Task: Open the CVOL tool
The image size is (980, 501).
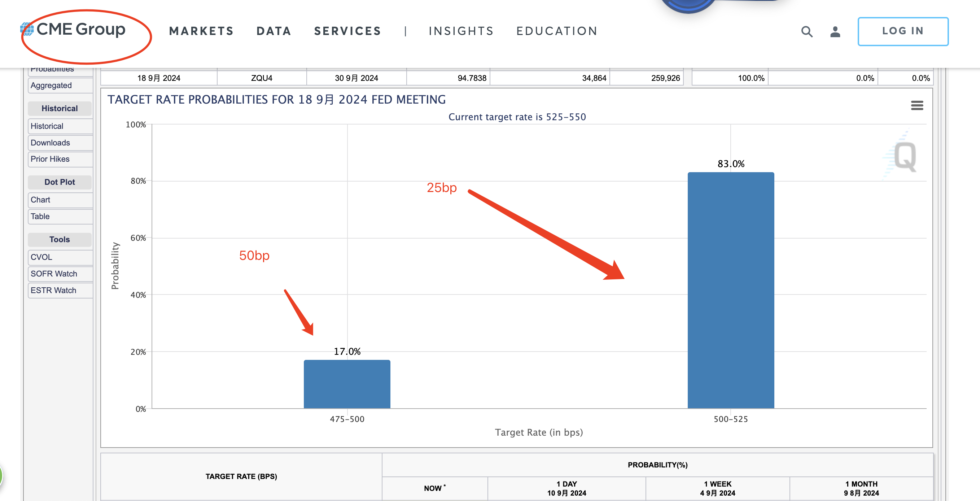Action: click(61, 257)
